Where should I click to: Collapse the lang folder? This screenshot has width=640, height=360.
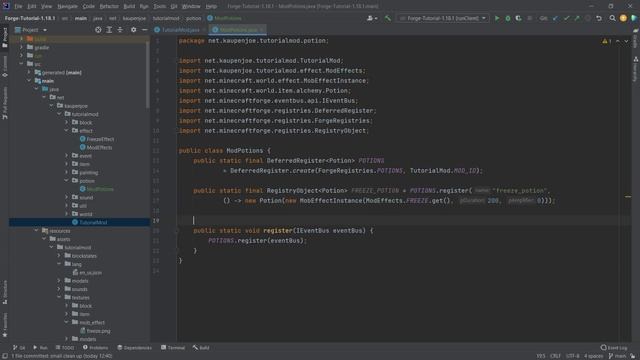(60, 264)
